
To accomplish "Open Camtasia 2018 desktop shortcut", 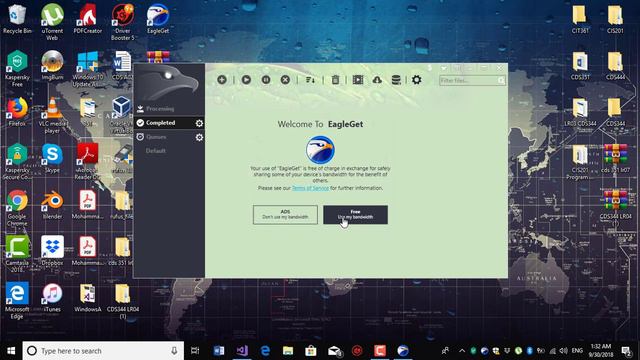I will [17, 255].
